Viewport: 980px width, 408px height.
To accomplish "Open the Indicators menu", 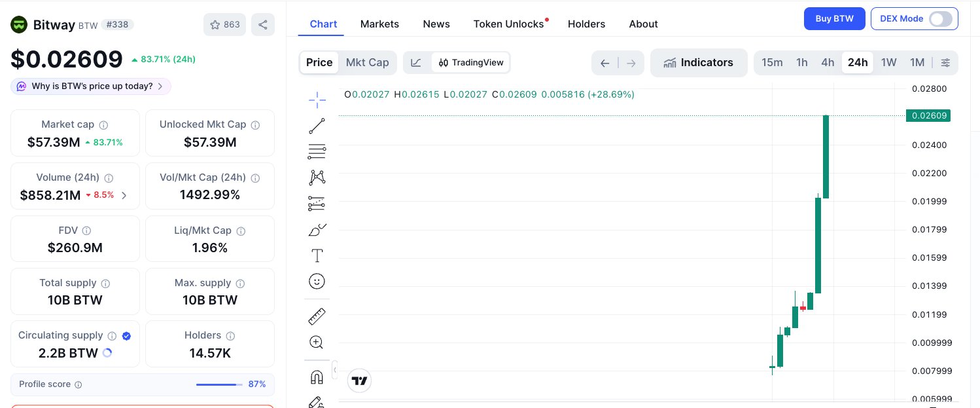I will click(x=699, y=63).
